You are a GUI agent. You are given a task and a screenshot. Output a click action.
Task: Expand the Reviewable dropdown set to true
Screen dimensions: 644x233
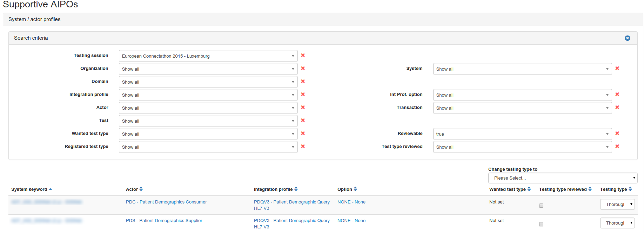522,134
